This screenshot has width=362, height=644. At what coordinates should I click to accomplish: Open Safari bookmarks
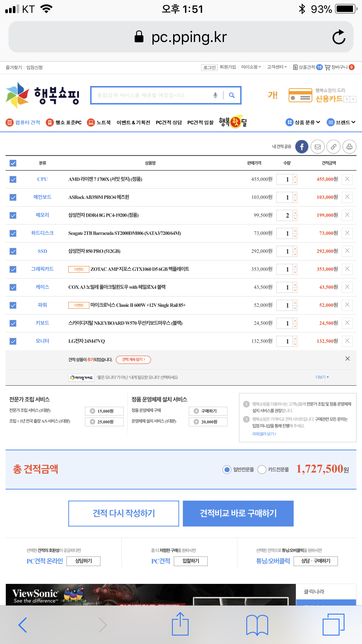coord(257,625)
